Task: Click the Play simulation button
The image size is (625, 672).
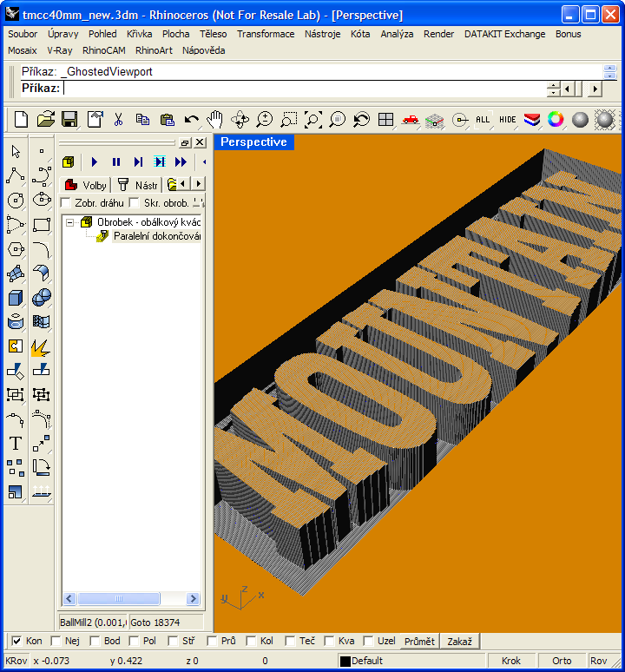Action: (x=95, y=162)
